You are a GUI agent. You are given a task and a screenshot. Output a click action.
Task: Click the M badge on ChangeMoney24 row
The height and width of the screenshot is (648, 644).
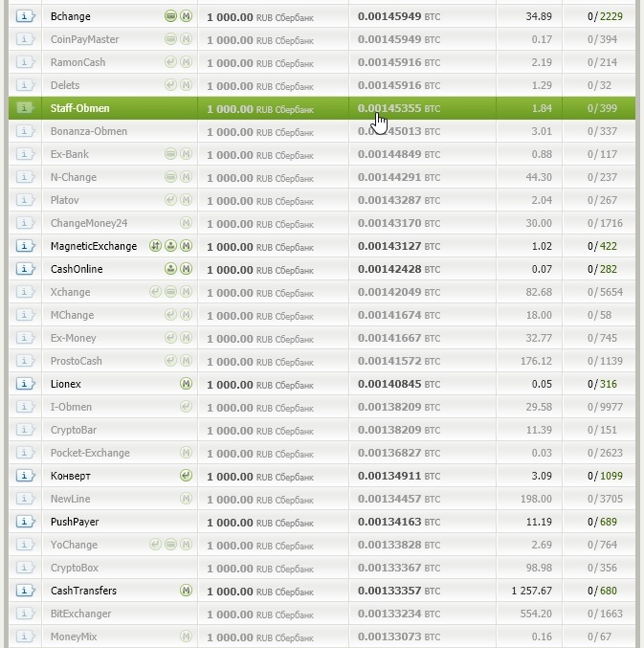[187, 223]
